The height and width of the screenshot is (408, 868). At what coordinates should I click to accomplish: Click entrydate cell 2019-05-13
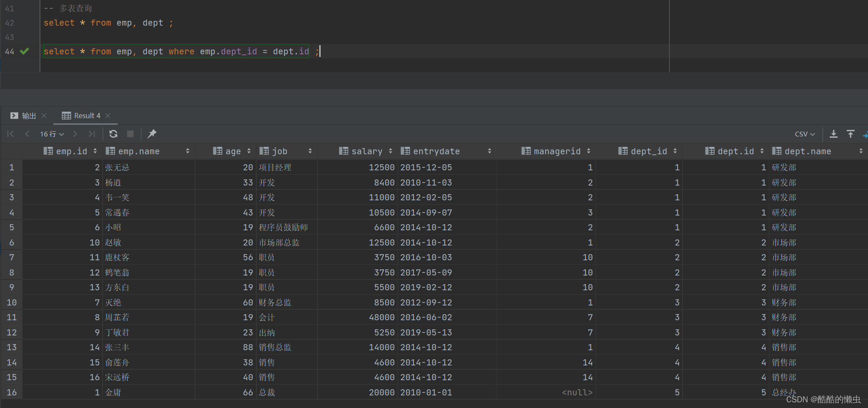click(447, 332)
